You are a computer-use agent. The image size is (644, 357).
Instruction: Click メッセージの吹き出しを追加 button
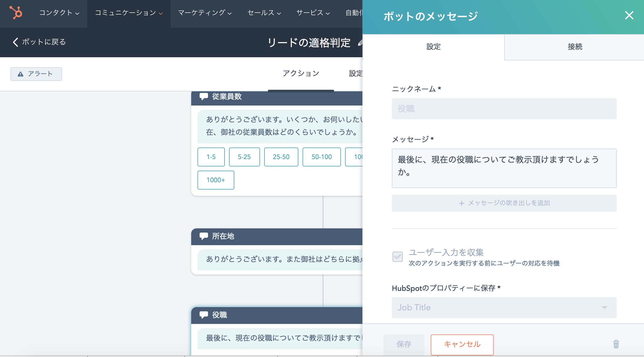[504, 203]
